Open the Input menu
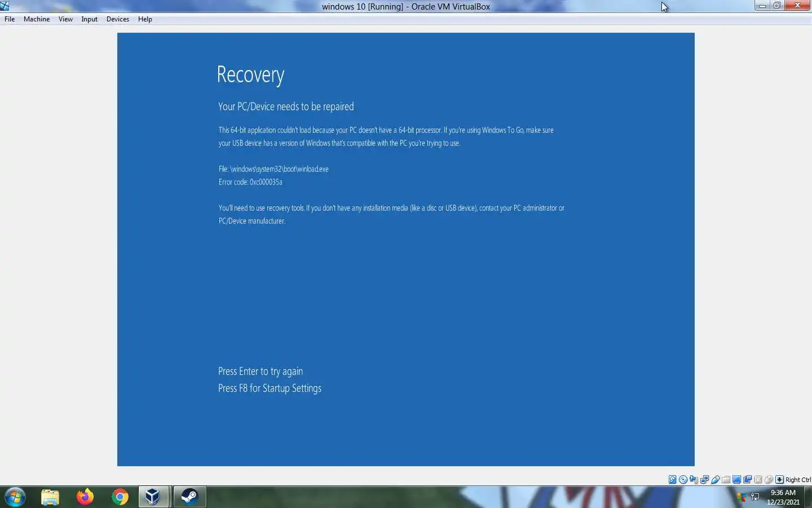The height and width of the screenshot is (508, 812). tap(89, 19)
